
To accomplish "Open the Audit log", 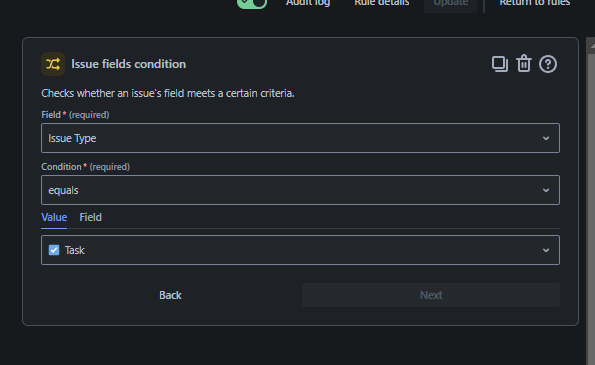I will 308,3.
